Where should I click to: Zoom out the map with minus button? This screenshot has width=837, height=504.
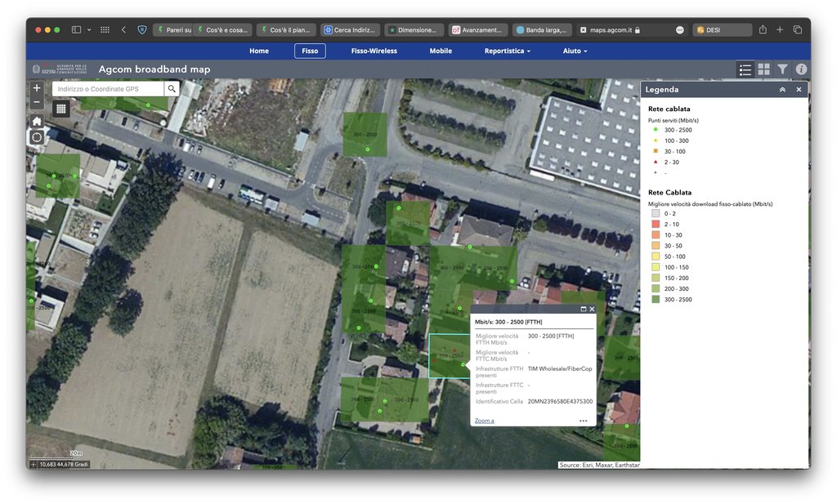37,102
